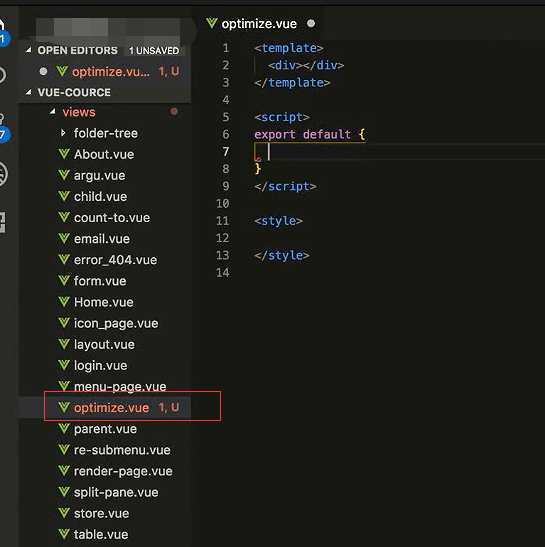Click the opening <script> tag
545x547 pixels.
click(282, 117)
